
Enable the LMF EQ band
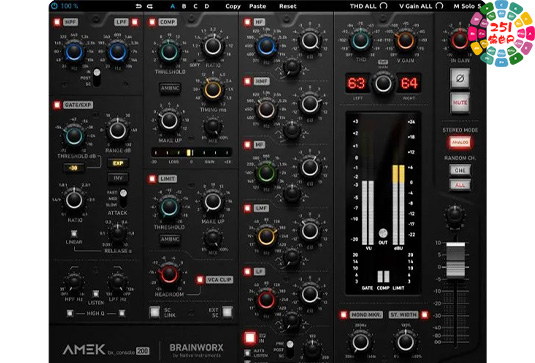click(x=247, y=208)
